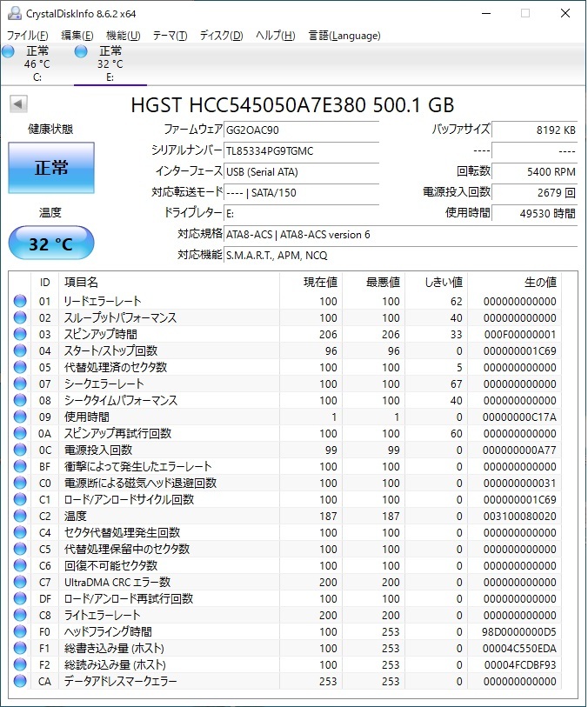
Task: Open the ファイル(F) menu
Action: (x=28, y=36)
